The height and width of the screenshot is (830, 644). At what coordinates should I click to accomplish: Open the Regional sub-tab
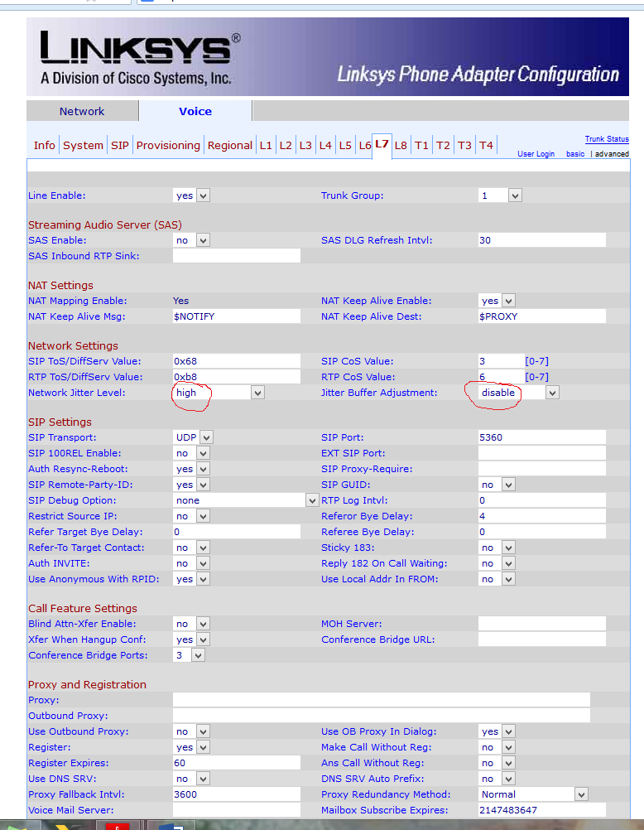click(229, 145)
